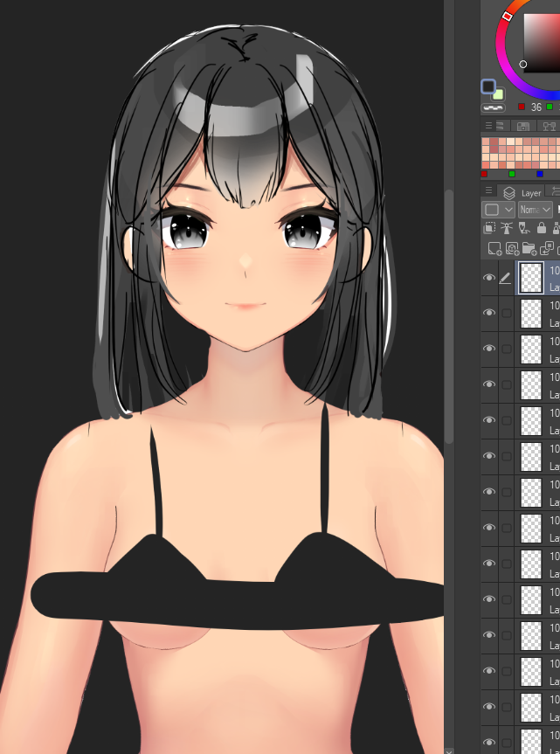
Task: Open the tab next to Layer tab
Action: pyautogui.click(x=553, y=192)
